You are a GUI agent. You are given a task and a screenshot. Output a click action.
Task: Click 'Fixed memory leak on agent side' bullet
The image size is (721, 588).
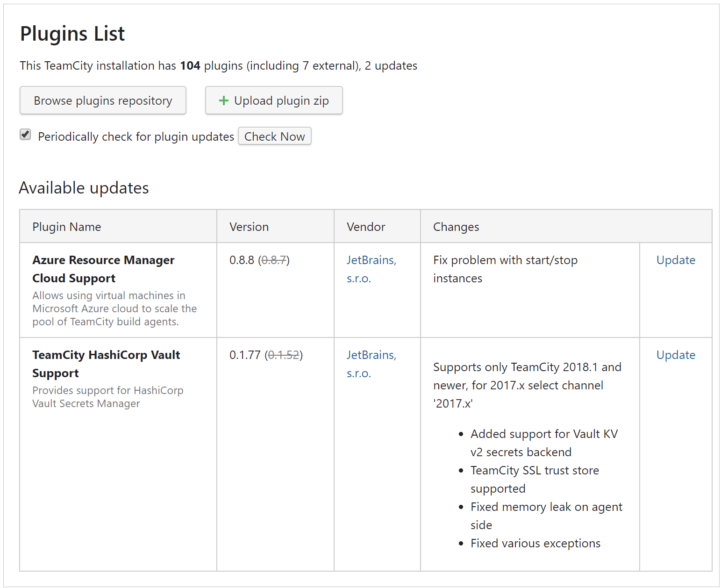click(x=546, y=516)
